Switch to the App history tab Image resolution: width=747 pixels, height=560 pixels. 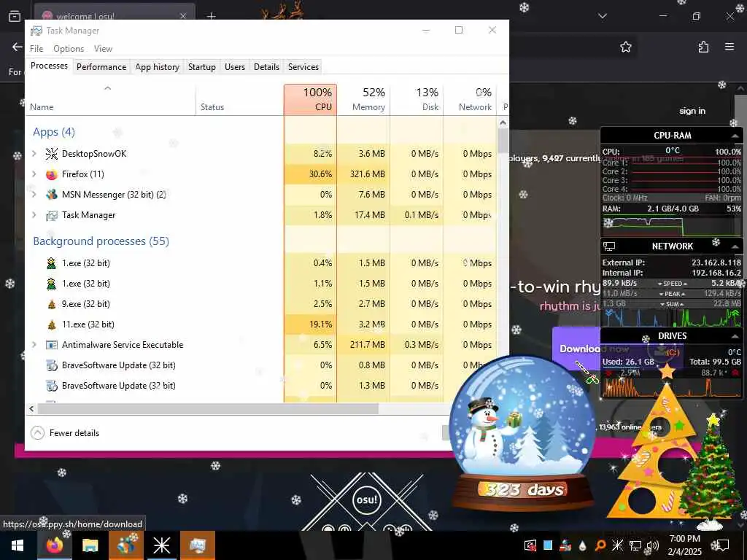(158, 66)
